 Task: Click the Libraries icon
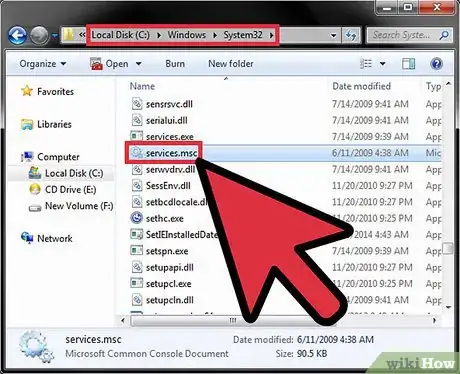pyautogui.click(x=27, y=124)
